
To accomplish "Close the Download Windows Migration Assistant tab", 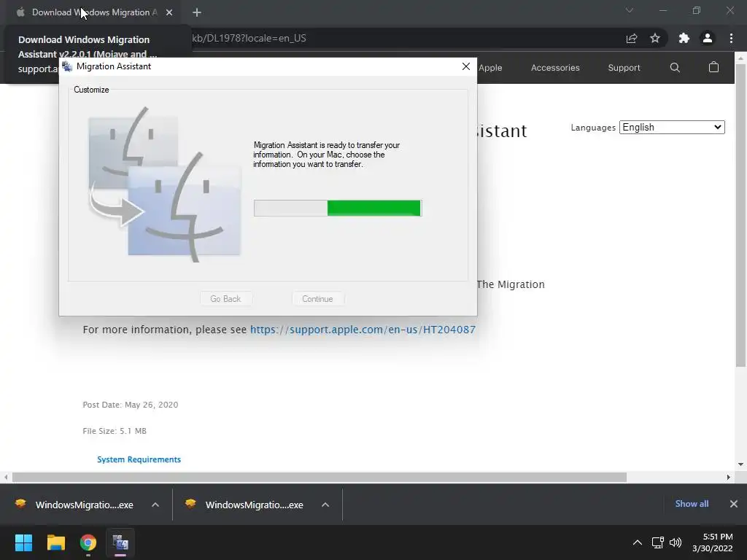I will pos(169,12).
